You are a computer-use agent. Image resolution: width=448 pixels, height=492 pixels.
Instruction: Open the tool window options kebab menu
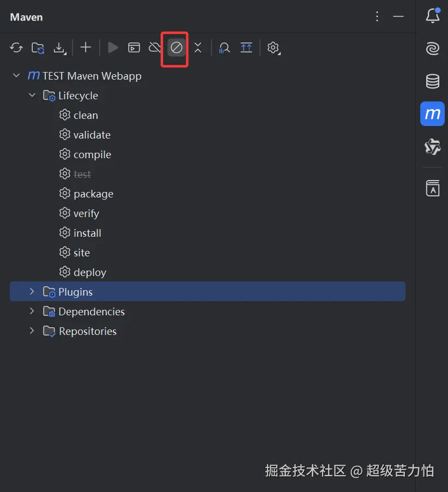pos(377,16)
